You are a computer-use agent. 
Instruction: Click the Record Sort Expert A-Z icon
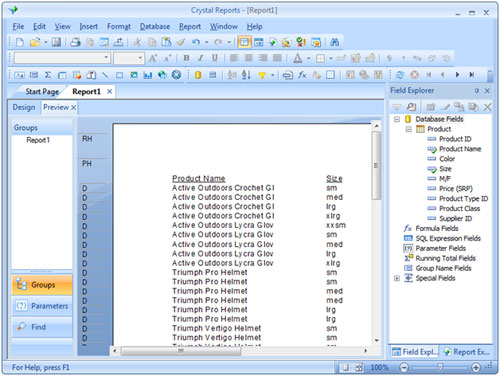pos(246,75)
